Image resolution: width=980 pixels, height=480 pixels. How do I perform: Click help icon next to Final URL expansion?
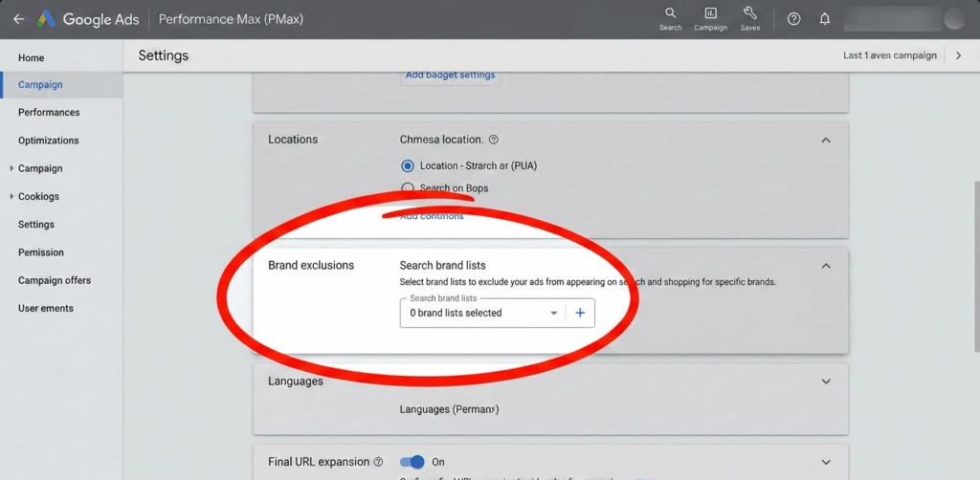click(378, 462)
